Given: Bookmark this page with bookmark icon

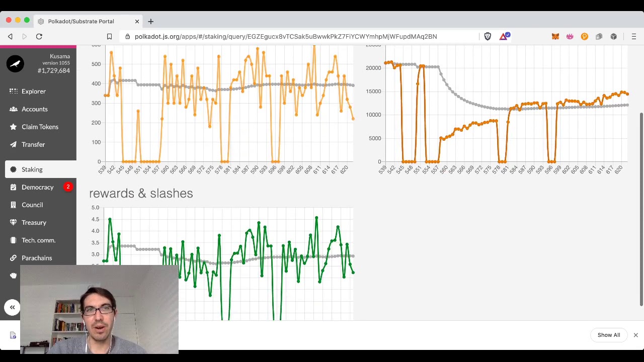Looking at the screenshot, I should [x=109, y=36].
